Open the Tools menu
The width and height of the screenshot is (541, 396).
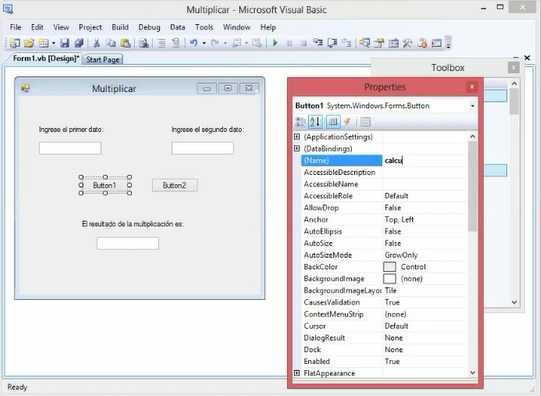(204, 27)
